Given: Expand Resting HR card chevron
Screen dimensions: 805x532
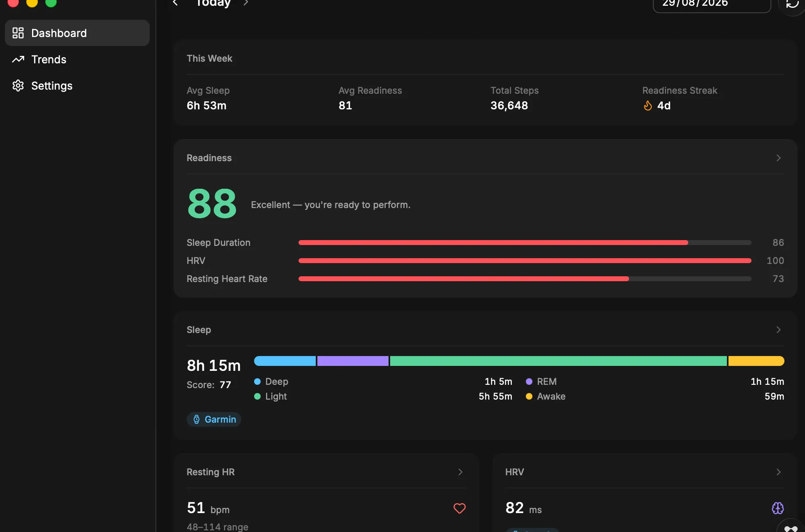Looking at the screenshot, I should click(460, 472).
